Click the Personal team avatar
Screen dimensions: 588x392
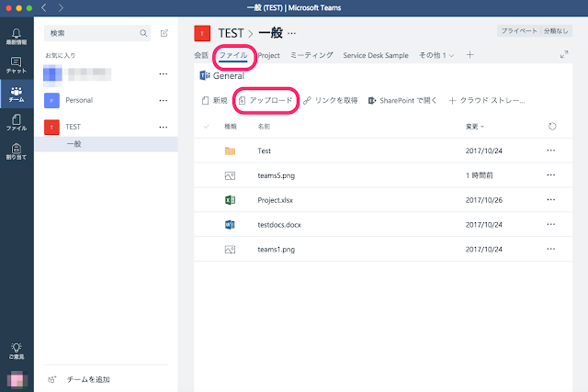coord(51,100)
